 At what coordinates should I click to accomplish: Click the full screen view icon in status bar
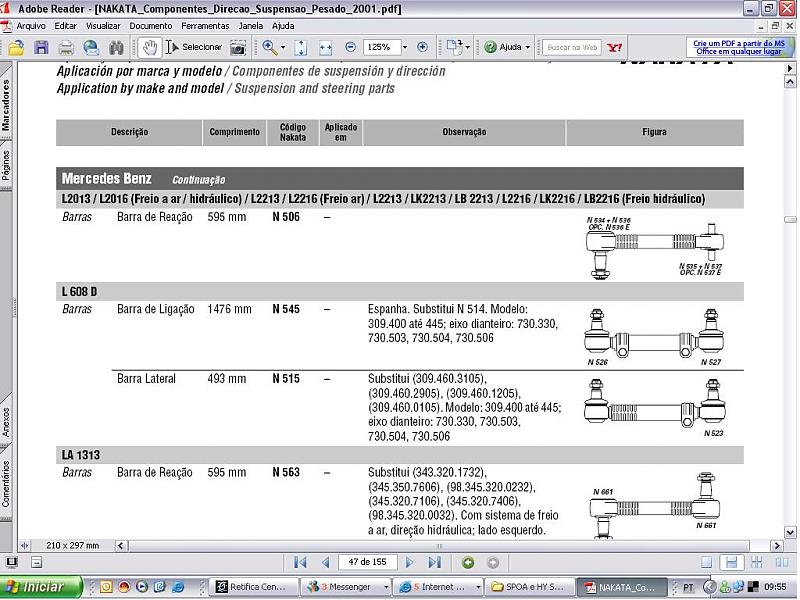(12, 562)
